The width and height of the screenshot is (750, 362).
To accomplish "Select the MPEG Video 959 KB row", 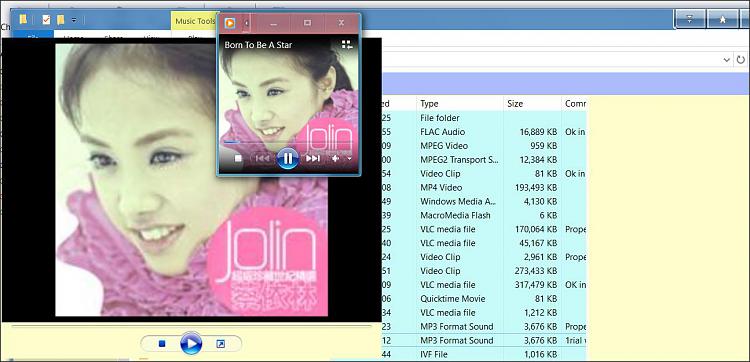I will (x=484, y=145).
